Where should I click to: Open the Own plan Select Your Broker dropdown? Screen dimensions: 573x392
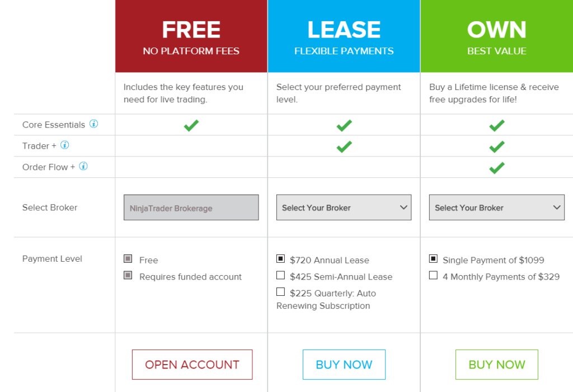click(496, 207)
